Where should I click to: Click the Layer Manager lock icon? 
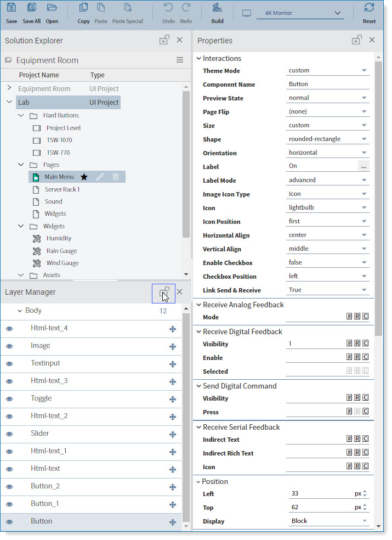[x=164, y=292]
